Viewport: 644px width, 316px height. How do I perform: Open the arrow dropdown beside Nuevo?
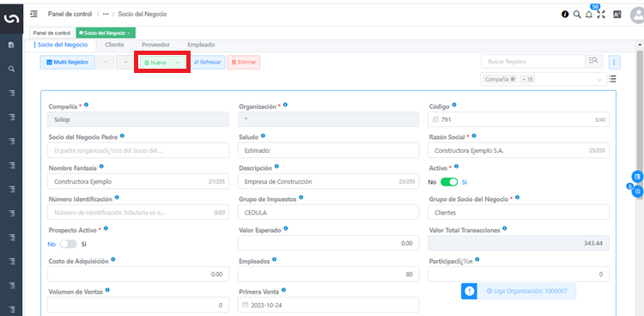(178, 63)
